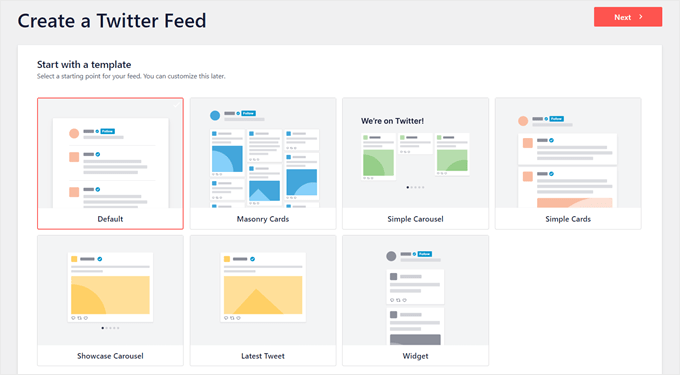Select the Latest Tweet template
The height and width of the screenshot is (375, 680).
[263, 300]
